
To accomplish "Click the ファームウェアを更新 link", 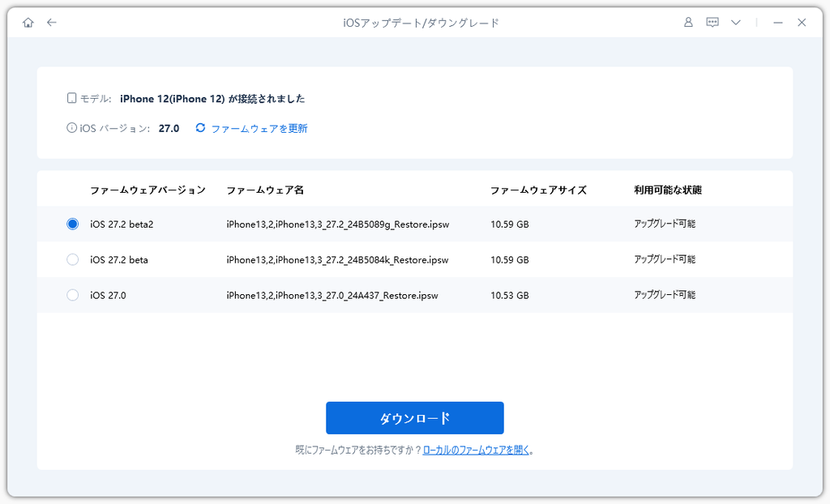I will pyautogui.click(x=259, y=128).
